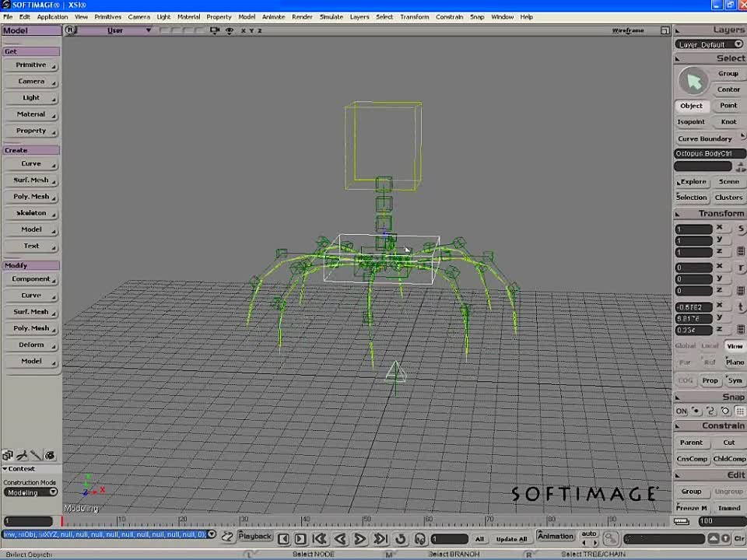Open Simulate toolbar icon above Context
Screen dimensions: 747x560
[50, 455]
